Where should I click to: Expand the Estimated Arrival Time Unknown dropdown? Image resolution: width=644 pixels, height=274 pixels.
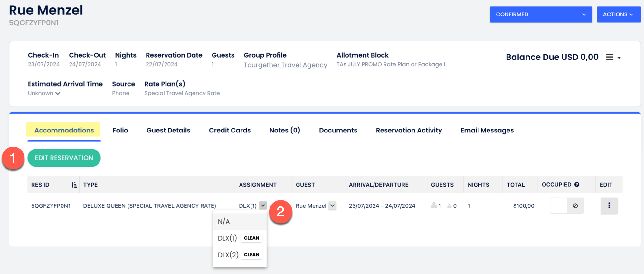click(x=44, y=93)
